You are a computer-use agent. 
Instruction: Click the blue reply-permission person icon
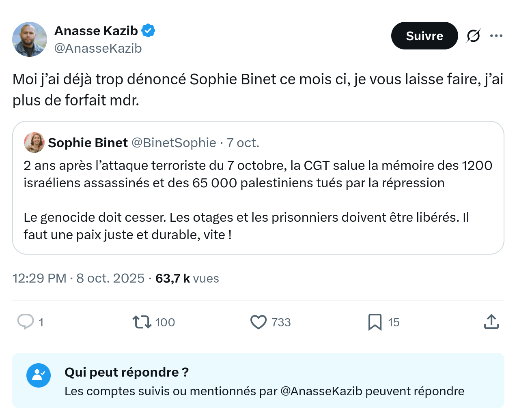coord(39,375)
